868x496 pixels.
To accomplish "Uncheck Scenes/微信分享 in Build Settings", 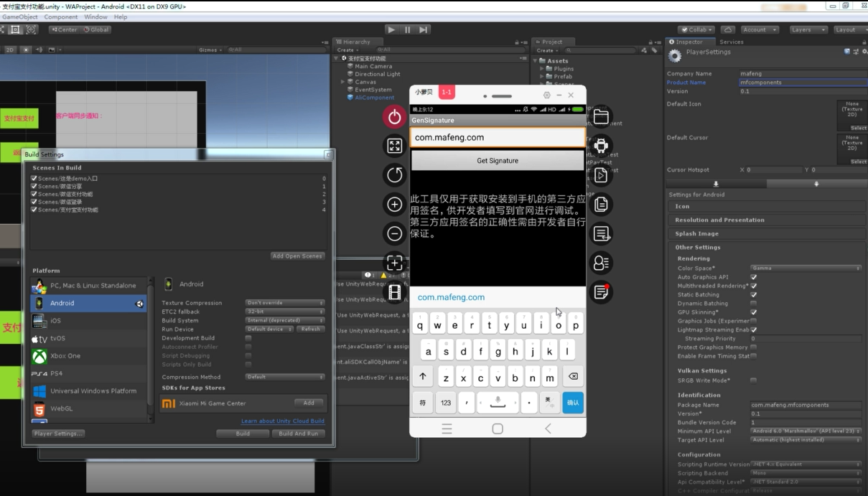I will 34,186.
